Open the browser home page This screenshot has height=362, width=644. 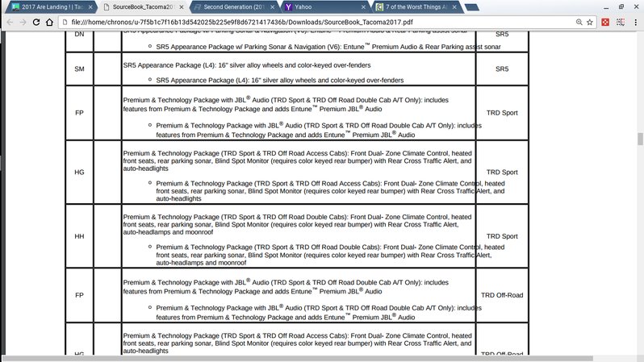[49, 22]
